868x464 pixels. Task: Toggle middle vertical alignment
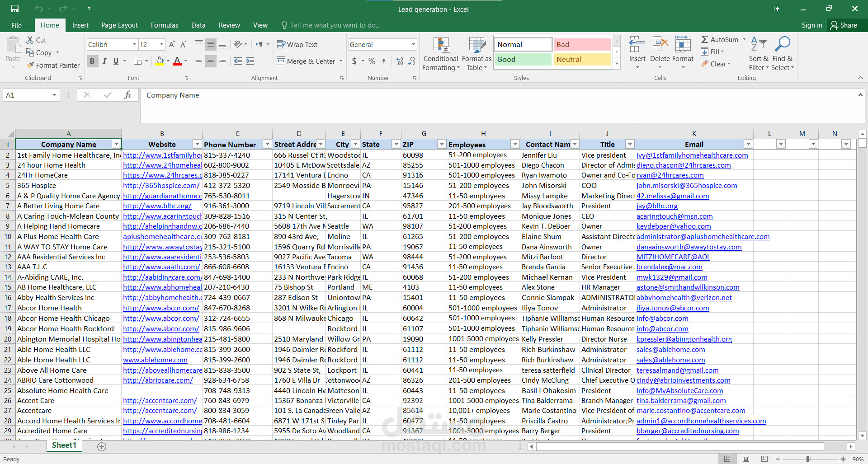211,44
